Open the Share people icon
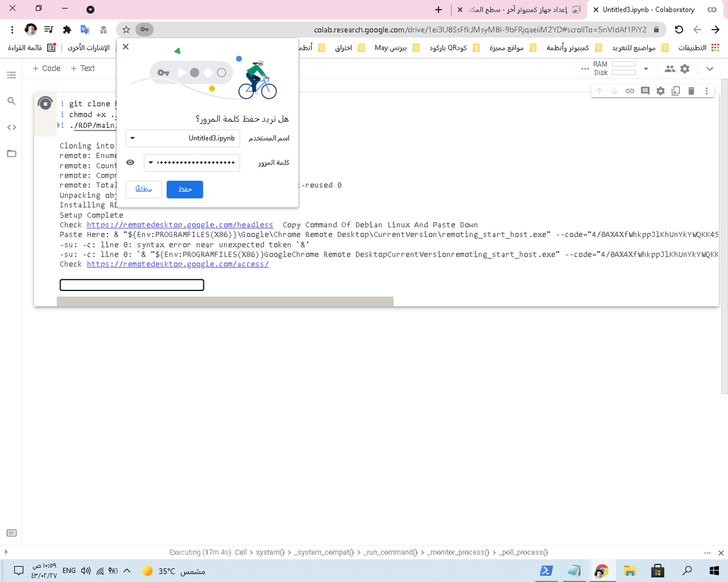The width and height of the screenshot is (728, 582). [x=670, y=69]
